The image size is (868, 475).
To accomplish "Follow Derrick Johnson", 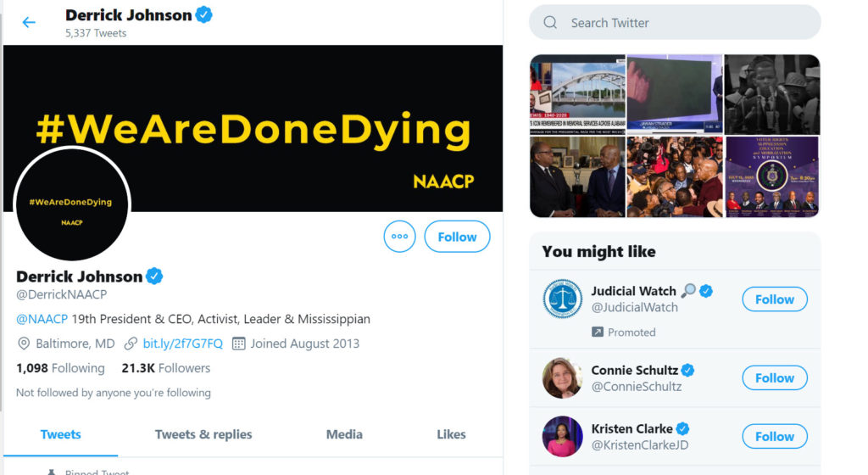I will click(x=457, y=237).
